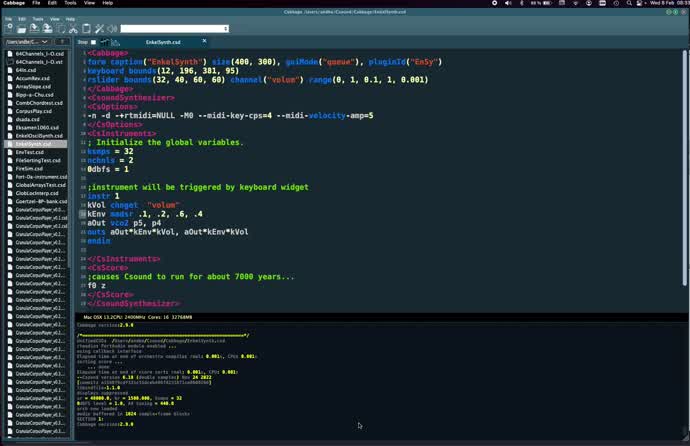Open the Cabbage menu in macOS menu bar

click(x=14, y=3)
